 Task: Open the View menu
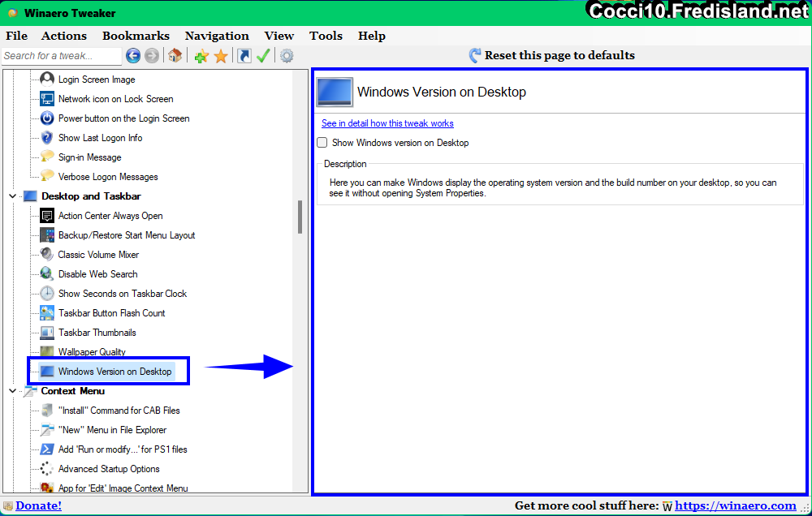coord(279,36)
